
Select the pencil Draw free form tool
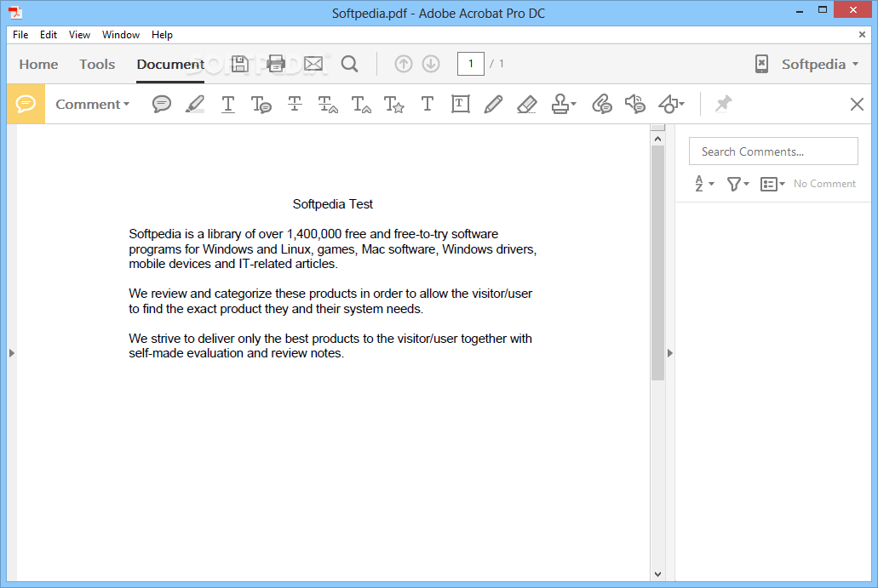click(x=493, y=104)
